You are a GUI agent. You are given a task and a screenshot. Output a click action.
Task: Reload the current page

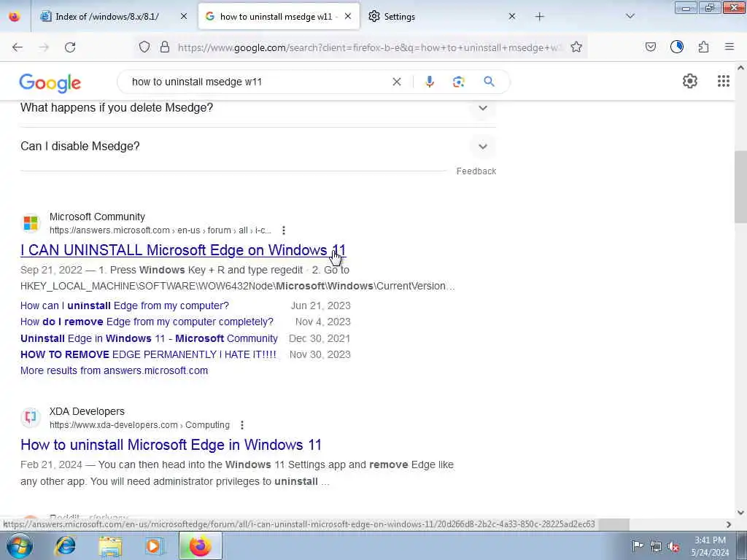tap(70, 47)
